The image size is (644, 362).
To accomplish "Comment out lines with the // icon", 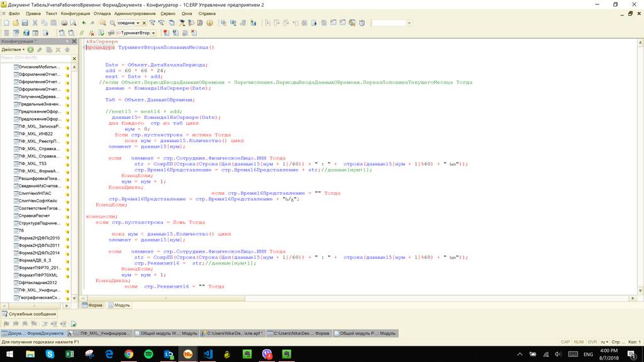I will point(82,33).
